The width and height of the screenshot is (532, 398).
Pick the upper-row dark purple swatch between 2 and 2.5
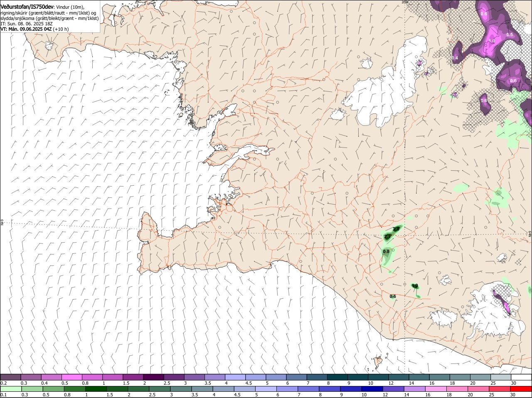(153, 377)
